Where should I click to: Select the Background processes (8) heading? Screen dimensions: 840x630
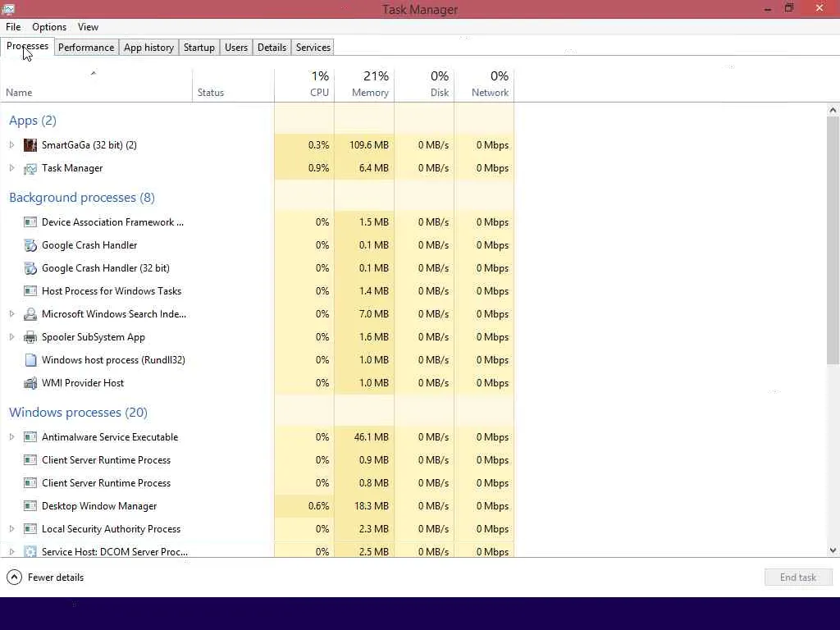click(82, 198)
